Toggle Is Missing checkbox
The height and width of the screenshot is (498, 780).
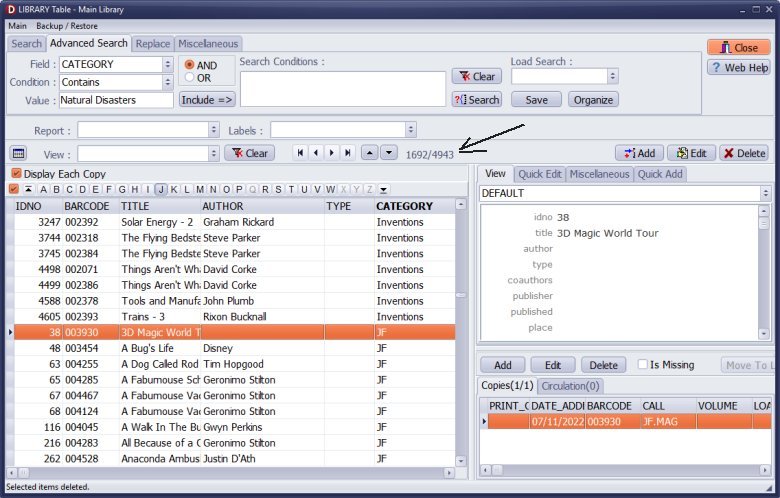(643, 365)
